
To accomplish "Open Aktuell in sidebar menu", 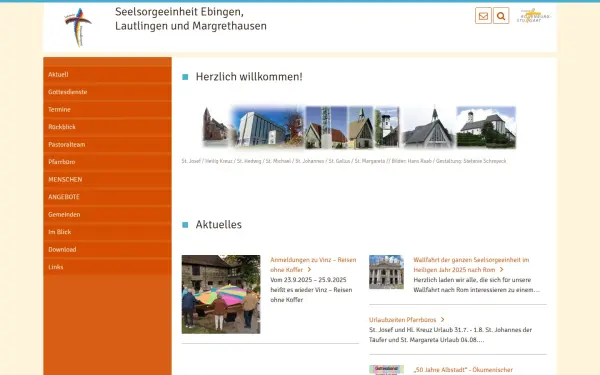I will (108, 75).
